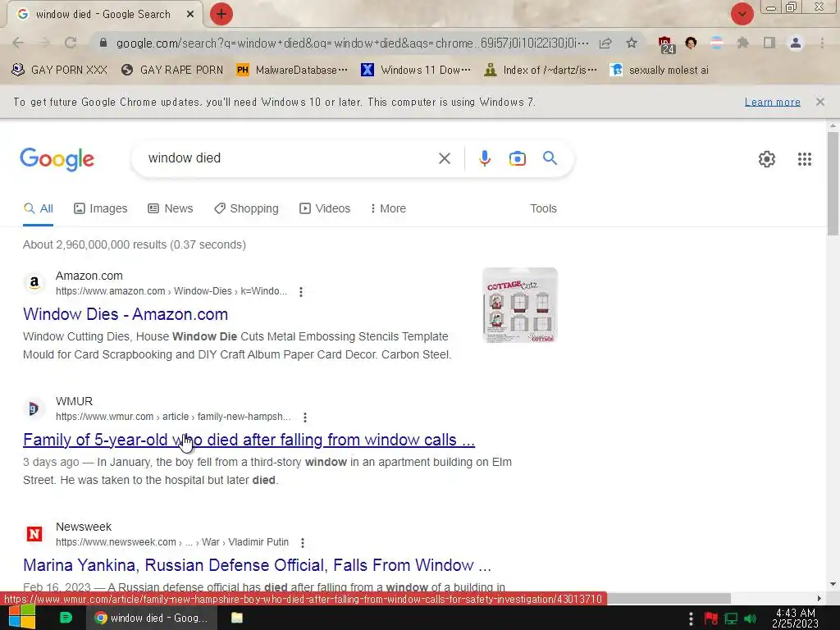
Task: Open the Action Center flag icon
Action: click(711, 619)
